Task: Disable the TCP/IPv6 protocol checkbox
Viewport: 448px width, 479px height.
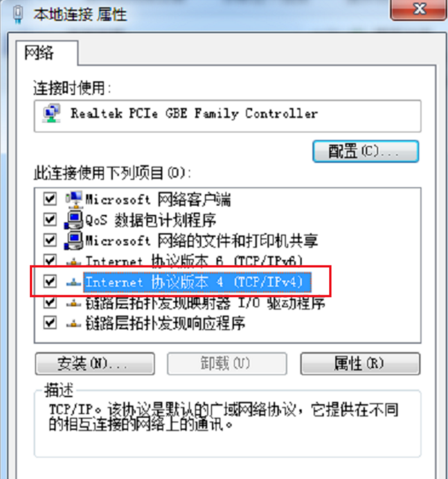Action: point(50,261)
